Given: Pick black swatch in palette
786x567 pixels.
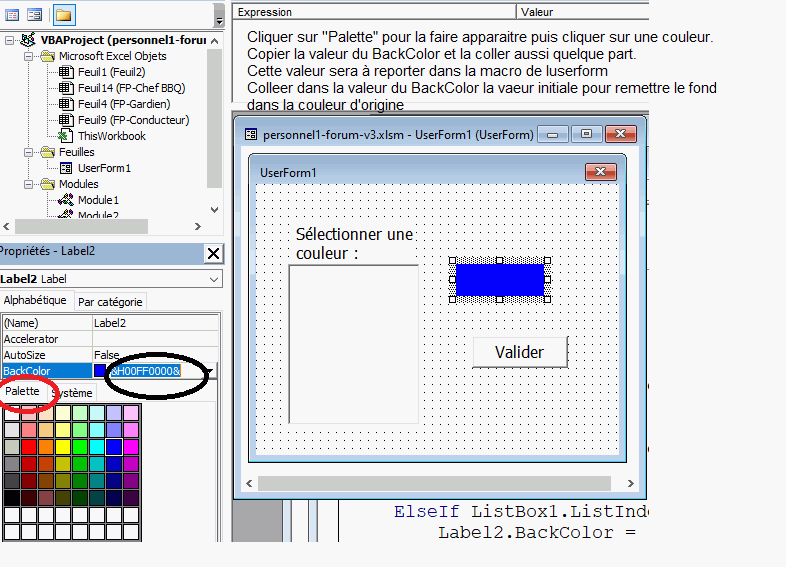Looking at the screenshot, I should [x=12, y=498].
